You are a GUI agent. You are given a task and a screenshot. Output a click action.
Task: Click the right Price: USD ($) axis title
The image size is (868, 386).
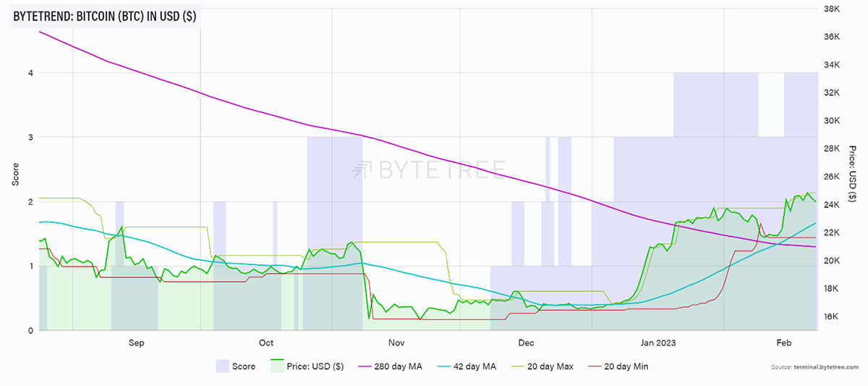854,173
